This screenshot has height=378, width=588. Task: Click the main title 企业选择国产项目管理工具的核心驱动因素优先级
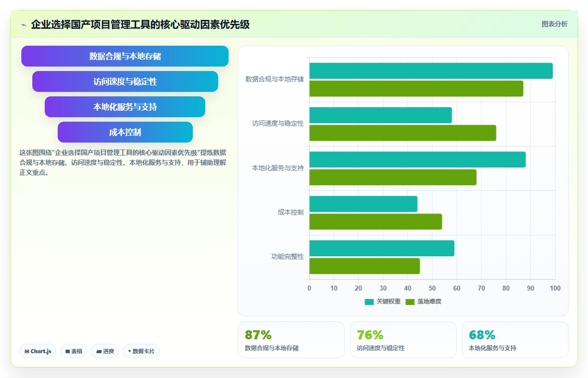tap(140, 24)
